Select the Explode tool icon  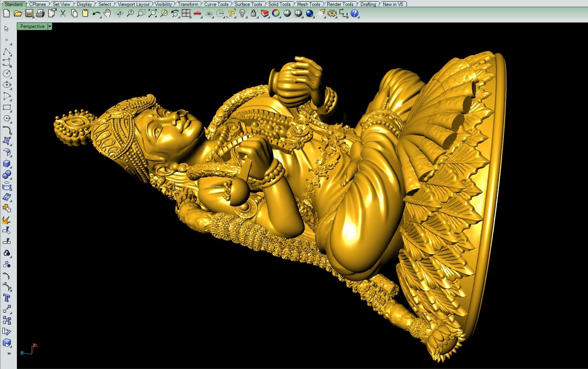click(6, 220)
